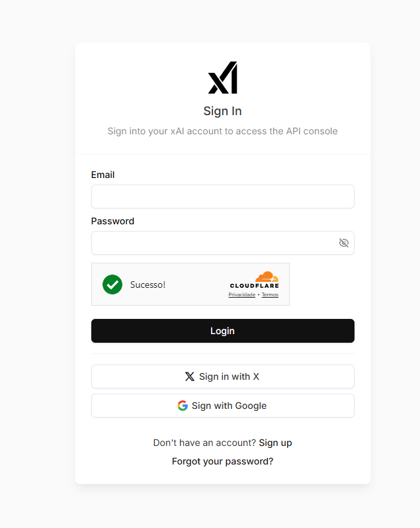Click the API console subtitle text

(x=222, y=131)
